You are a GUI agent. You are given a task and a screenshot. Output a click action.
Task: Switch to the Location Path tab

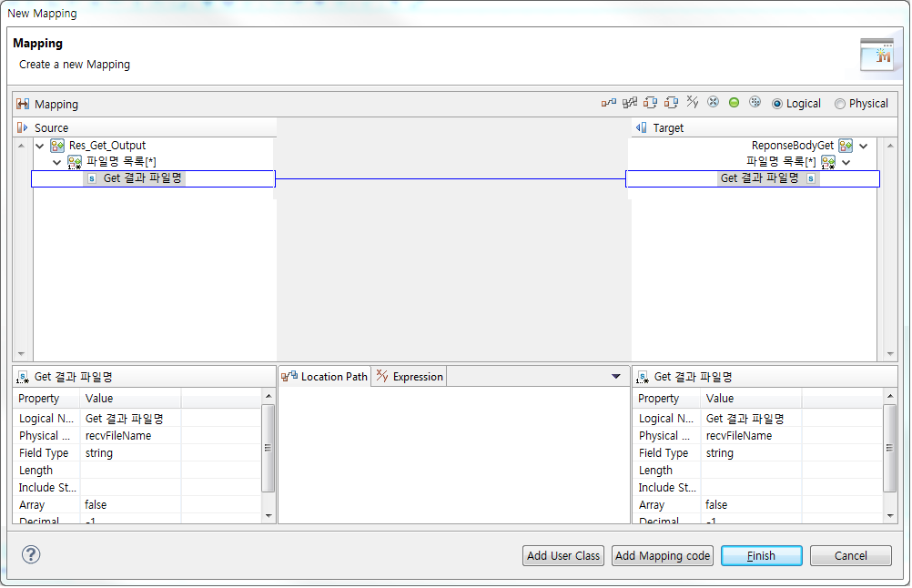[x=323, y=376]
